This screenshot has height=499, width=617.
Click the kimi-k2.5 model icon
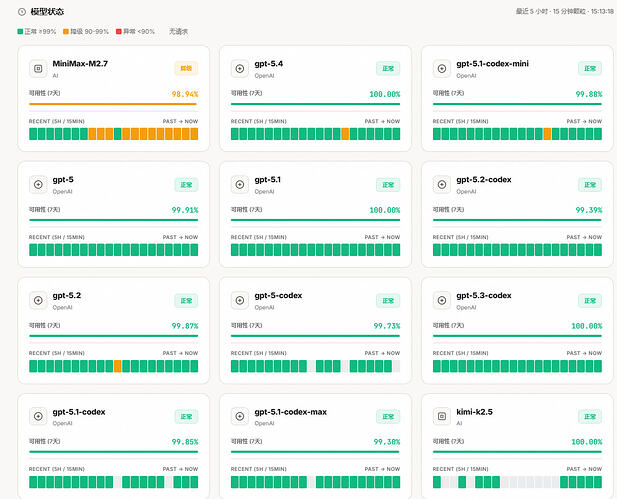tap(442, 416)
